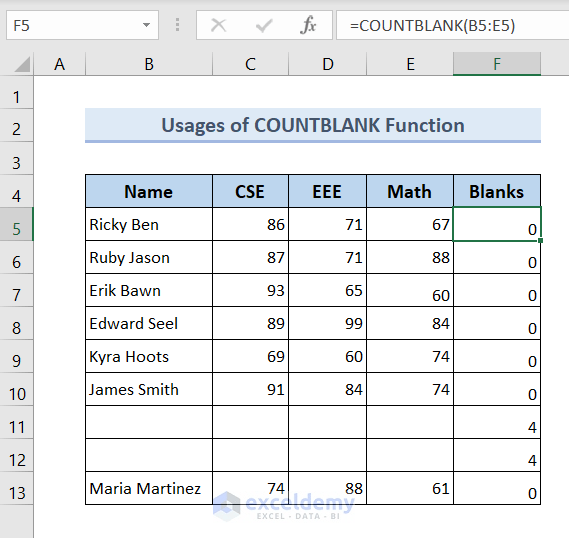Click the formula bar with COUNTBLANK formula
The width and height of the screenshot is (569, 538).
point(453,25)
